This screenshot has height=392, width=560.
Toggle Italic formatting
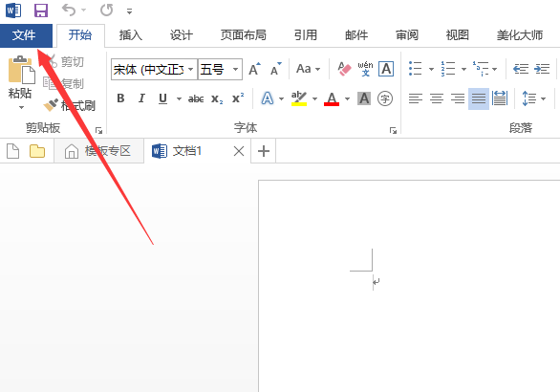click(141, 98)
